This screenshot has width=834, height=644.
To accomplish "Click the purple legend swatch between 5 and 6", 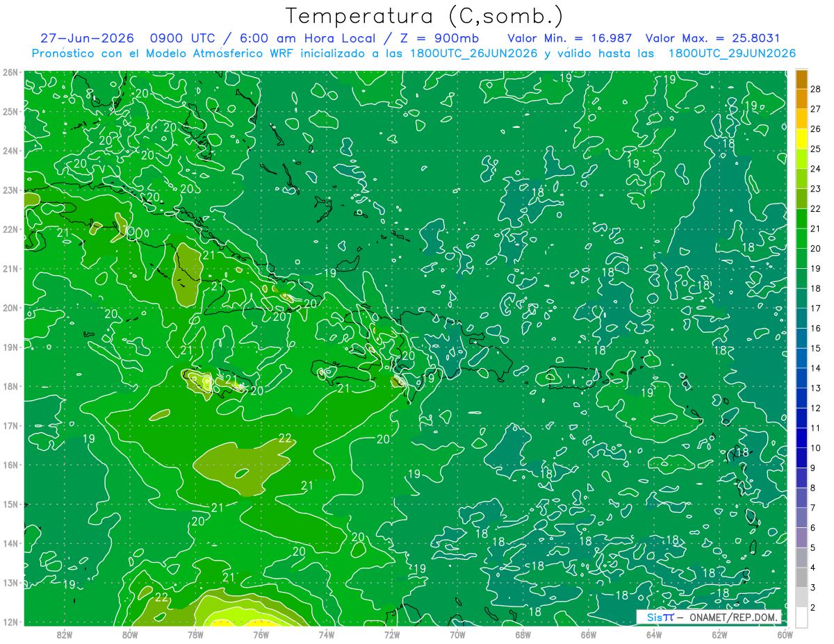I will [x=801, y=538].
